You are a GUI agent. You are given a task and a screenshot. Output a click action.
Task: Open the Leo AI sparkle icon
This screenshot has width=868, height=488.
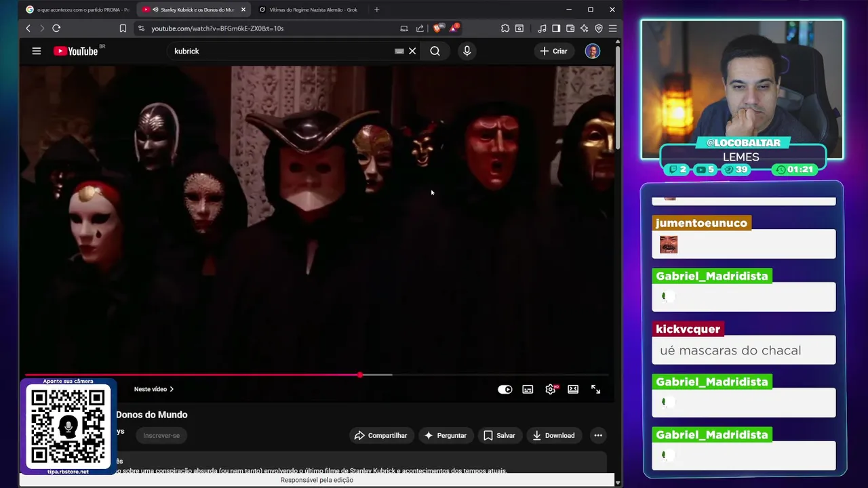(585, 28)
